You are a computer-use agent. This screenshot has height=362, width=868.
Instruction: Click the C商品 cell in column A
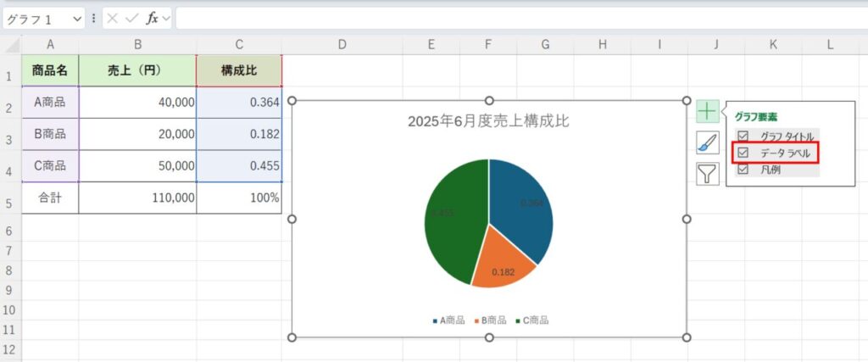pyautogui.click(x=50, y=166)
